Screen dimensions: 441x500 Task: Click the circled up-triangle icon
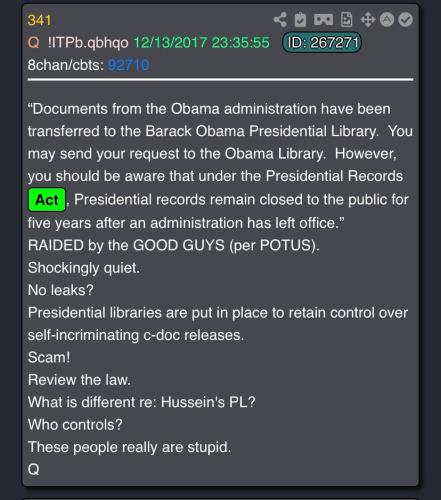click(387, 20)
